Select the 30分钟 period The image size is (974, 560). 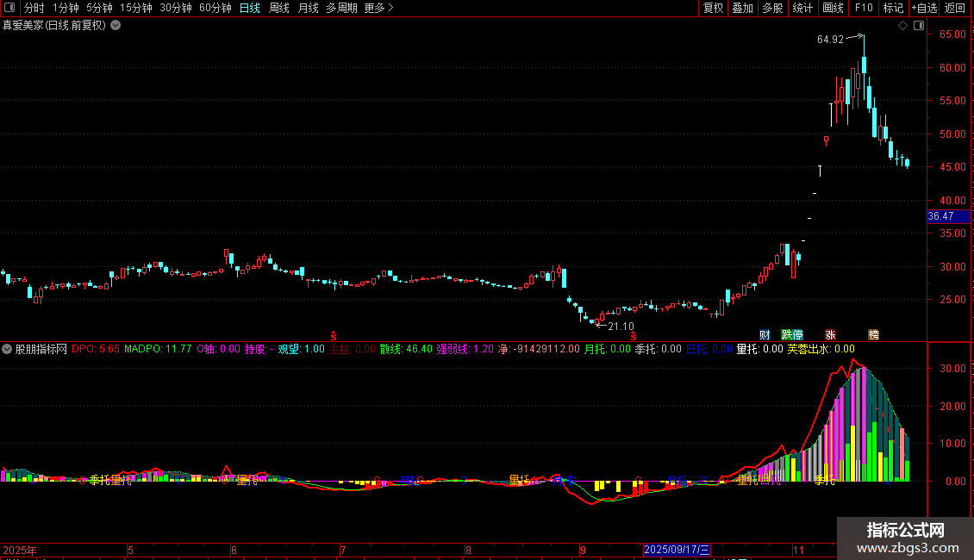tap(176, 8)
